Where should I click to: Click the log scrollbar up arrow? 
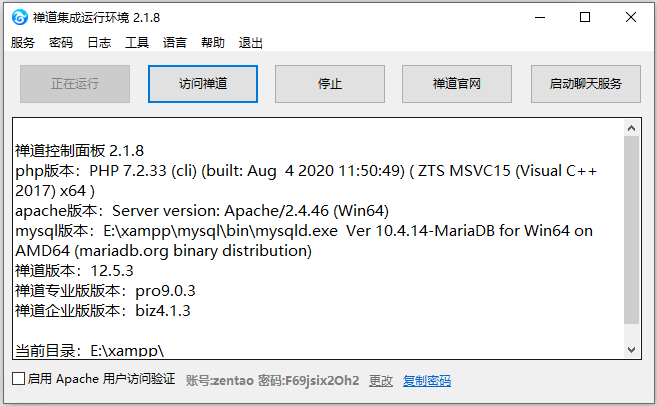(631, 128)
